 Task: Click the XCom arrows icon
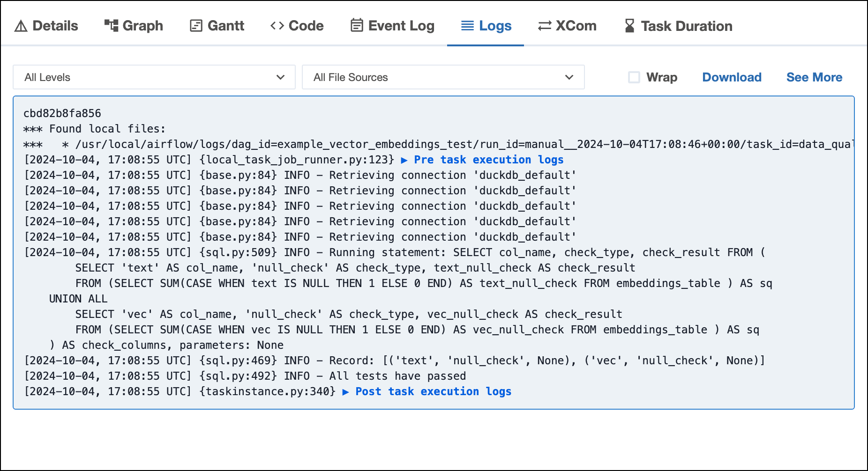tap(544, 26)
